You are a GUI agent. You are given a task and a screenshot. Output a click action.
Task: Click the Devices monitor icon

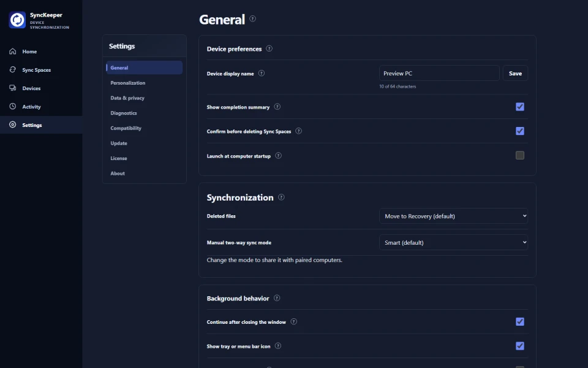click(x=13, y=88)
